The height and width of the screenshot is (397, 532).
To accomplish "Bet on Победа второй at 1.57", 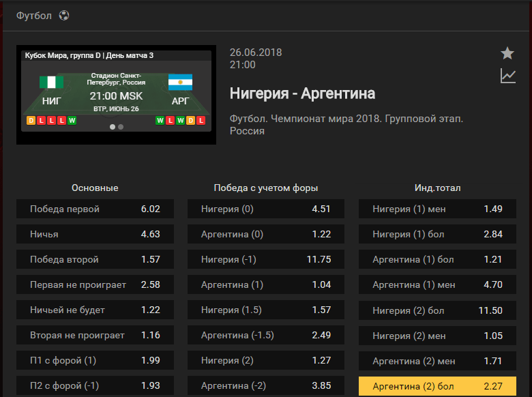I will pos(95,259).
